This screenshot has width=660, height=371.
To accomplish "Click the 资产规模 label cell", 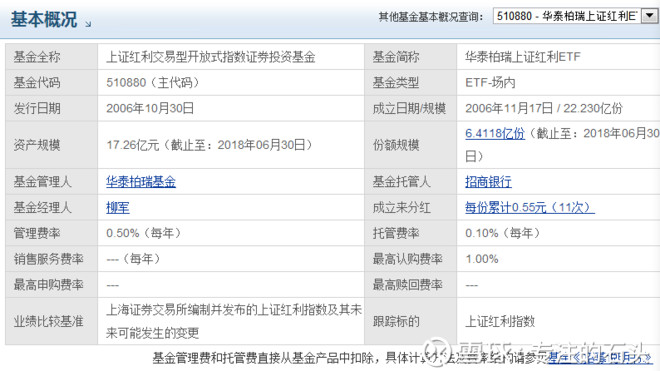I will (x=51, y=145).
